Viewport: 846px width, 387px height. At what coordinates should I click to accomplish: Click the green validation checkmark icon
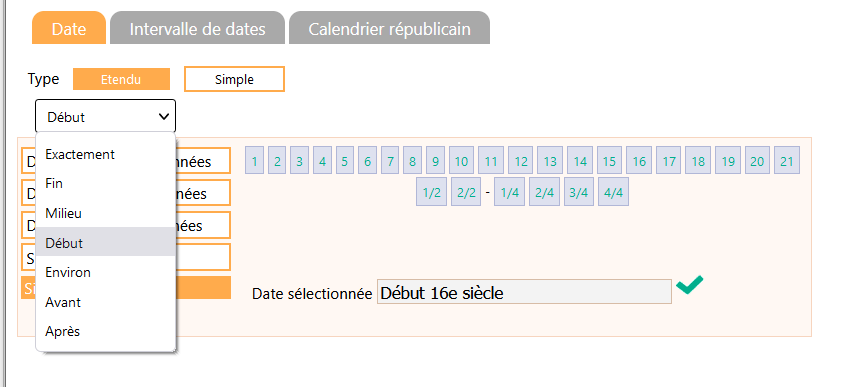click(x=690, y=285)
